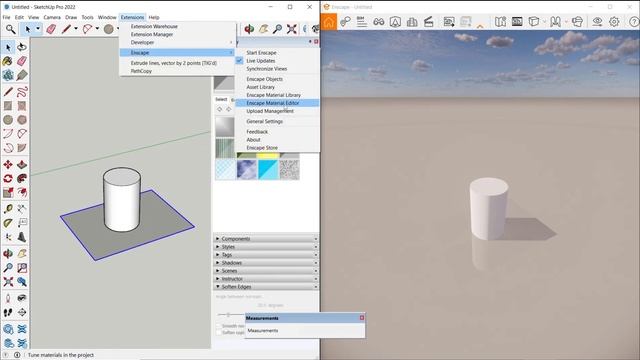Screen dimensions: 640x360
Task: Close the Measurements floating panel
Action: tap(362, 318)
